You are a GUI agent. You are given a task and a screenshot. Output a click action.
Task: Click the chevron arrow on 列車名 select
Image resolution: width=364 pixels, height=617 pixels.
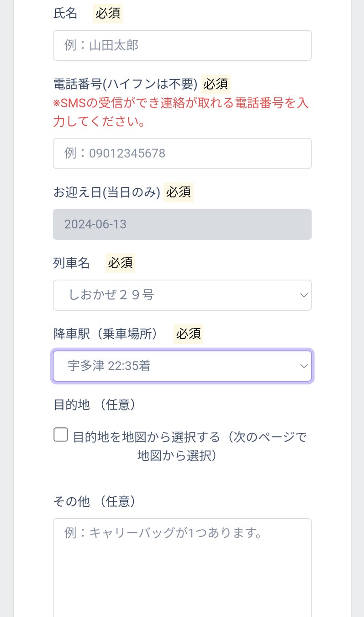coord(304,295)
